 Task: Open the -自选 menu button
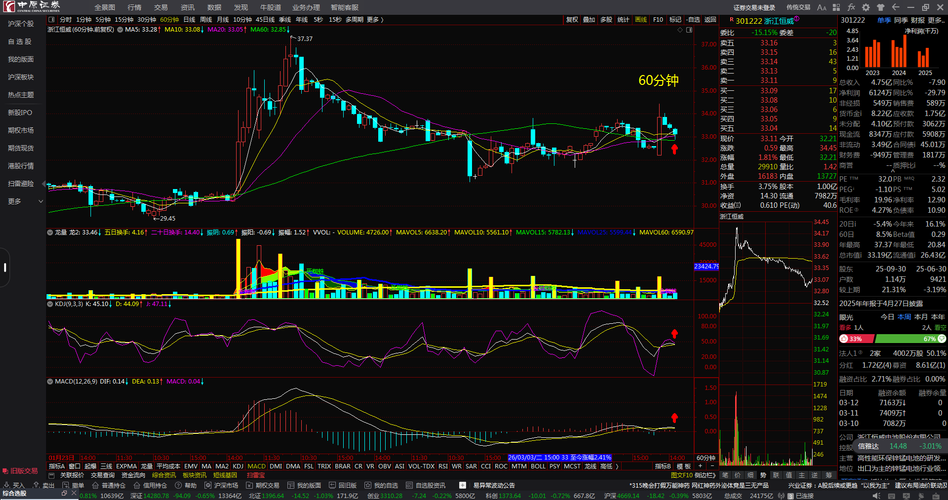693,19
